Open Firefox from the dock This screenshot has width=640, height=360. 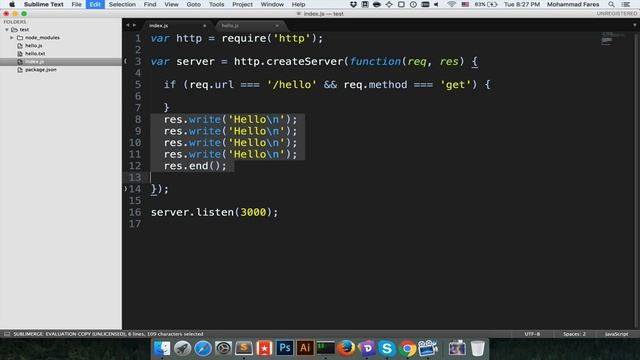pyautogui.click(x=346, y=348)
